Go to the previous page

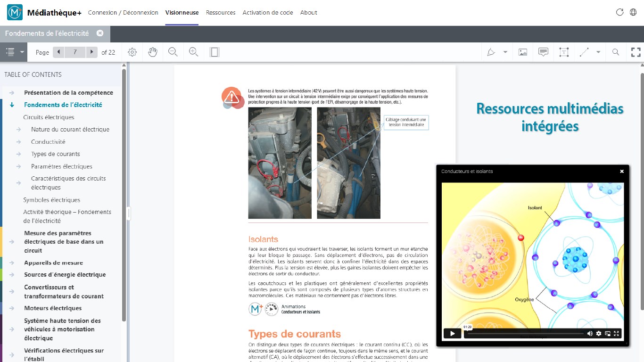pos(58,52)
